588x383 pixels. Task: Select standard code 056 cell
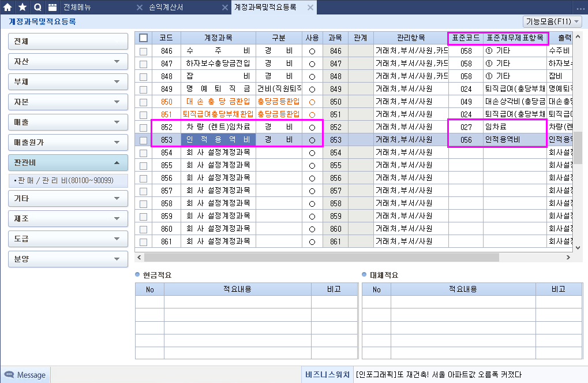pos(466,140)
